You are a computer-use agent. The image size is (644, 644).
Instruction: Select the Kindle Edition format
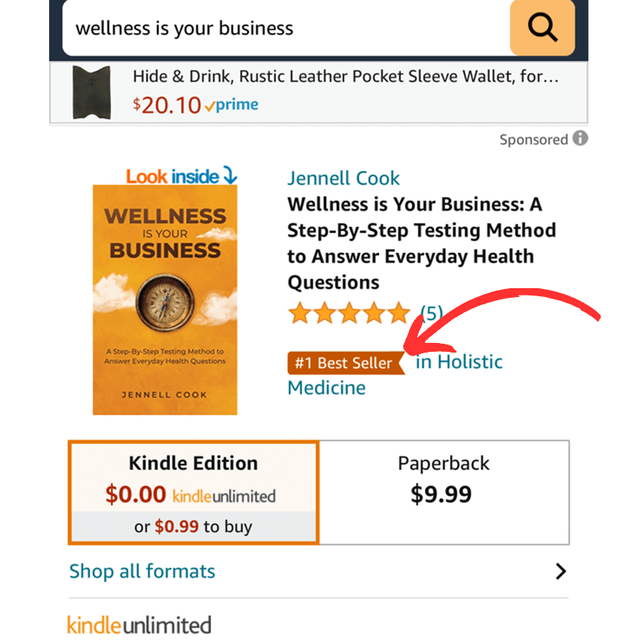coord(193,493)
